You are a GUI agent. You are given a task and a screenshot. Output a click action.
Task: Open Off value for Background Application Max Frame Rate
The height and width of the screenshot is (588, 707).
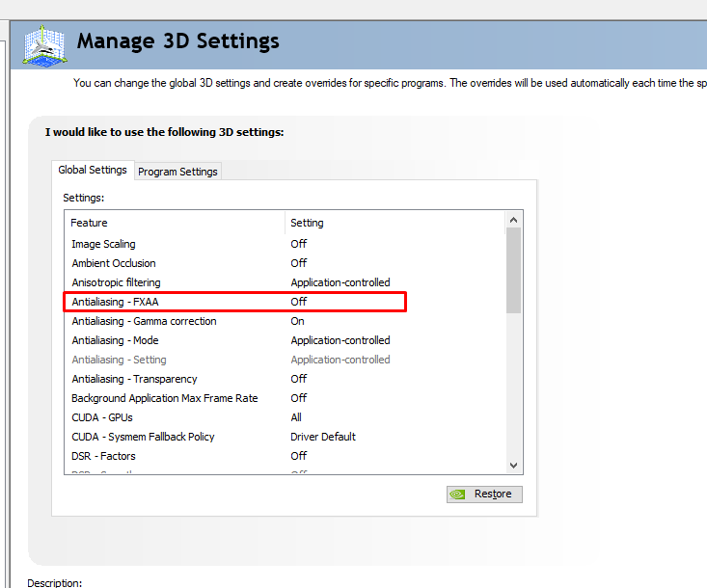point(298,398)
